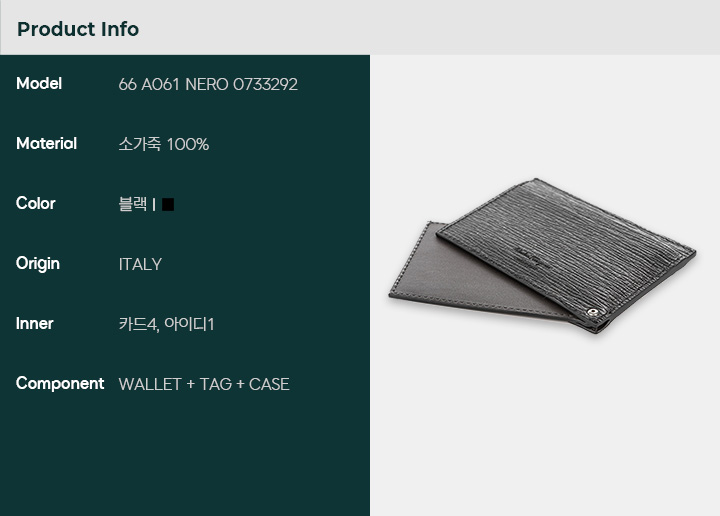
Task: Click the 카드4, 아이디1 inner value
Action: (166, 324)
